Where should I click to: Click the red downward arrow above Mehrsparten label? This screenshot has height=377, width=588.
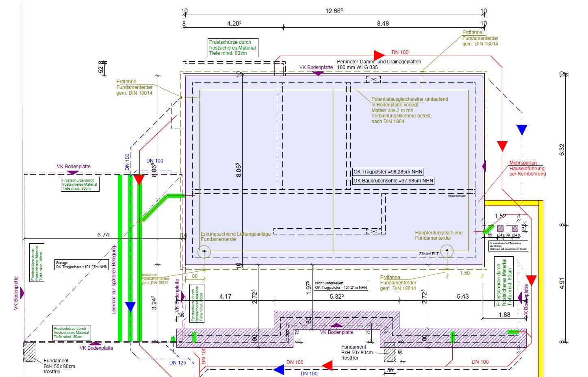502,146
